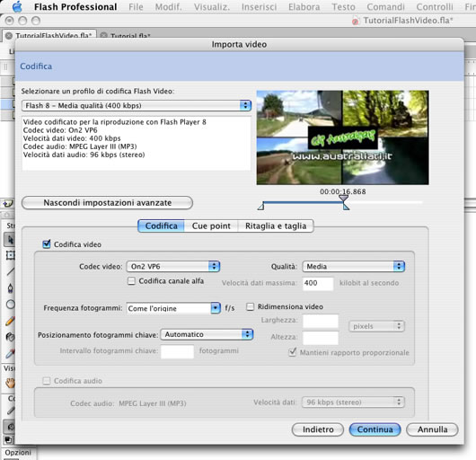This screenshot has height=460, width=476.
Task: Click the Continua button
Action: [x=375, y=429]
